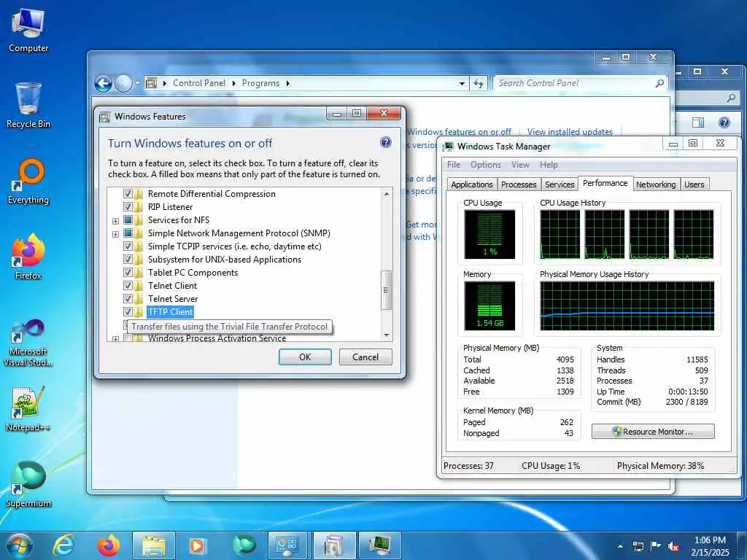Launch the Everything search shortcut

[28, 182]
